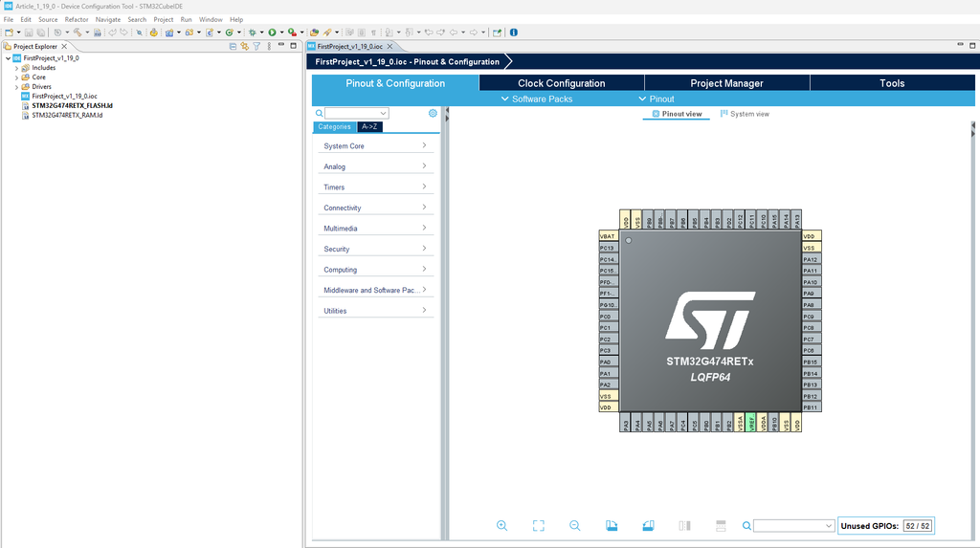This screenshot has height=548, width=980.
Task: Click the filter icon in Project Explorer
Action: point(256,46)
